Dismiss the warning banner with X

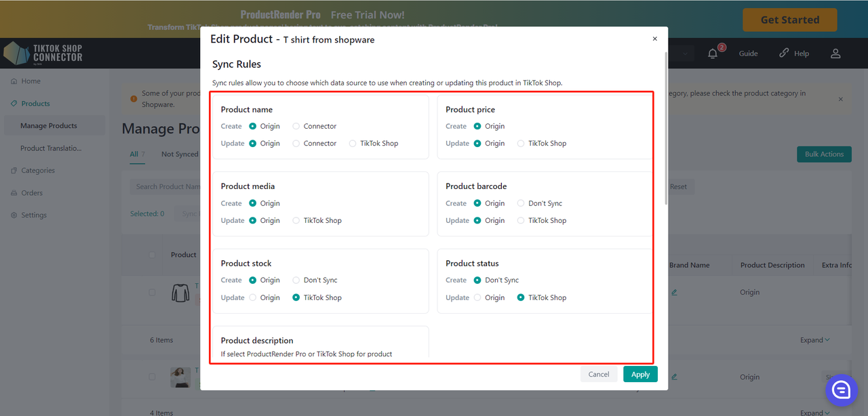click(x=840, y=99)
